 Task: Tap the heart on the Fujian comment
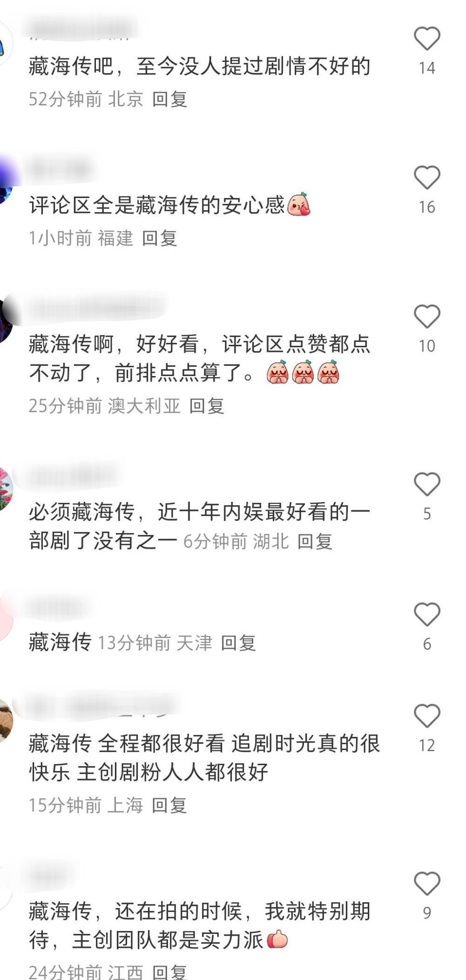427,178
